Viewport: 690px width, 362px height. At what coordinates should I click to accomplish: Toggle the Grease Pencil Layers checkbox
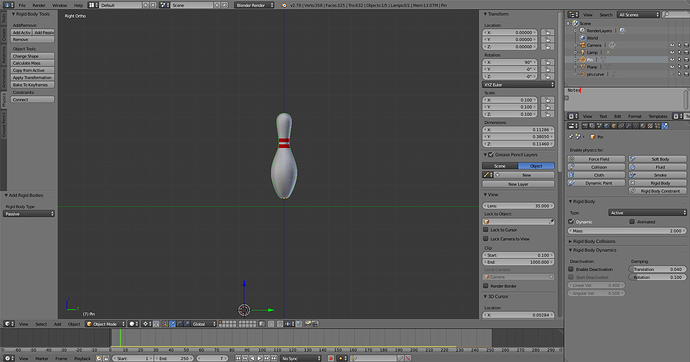pyautogui.click(x=491, y=154)
